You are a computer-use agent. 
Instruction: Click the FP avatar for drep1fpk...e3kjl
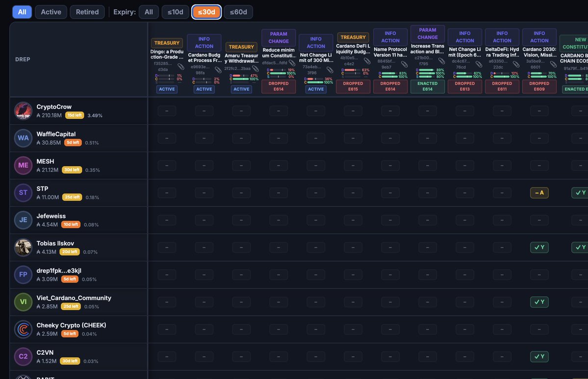click(23, 275)
